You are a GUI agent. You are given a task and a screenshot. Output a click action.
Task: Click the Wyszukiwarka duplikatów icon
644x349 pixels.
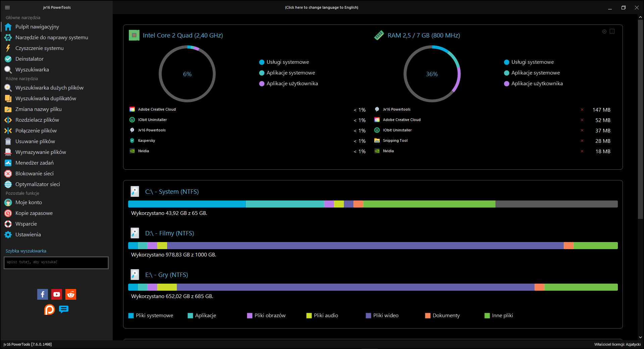[8, 99]
